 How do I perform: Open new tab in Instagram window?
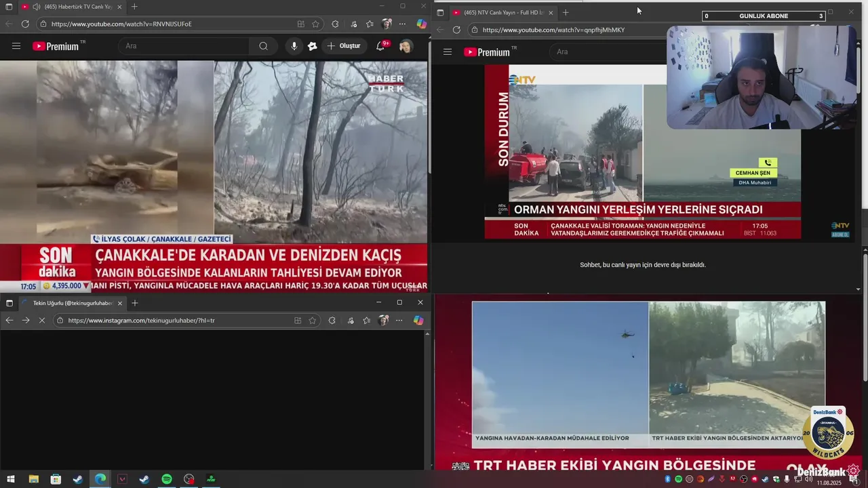pos(134,303)
